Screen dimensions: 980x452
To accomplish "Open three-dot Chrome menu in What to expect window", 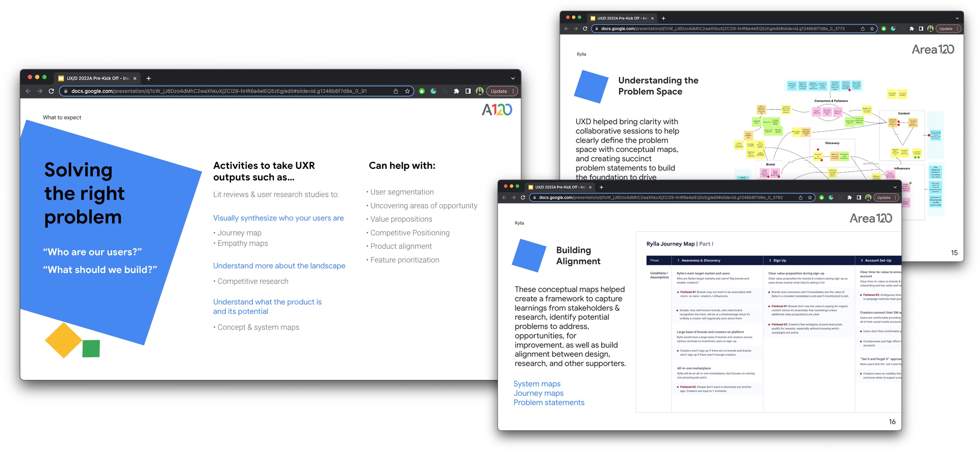I will point(514,91).
